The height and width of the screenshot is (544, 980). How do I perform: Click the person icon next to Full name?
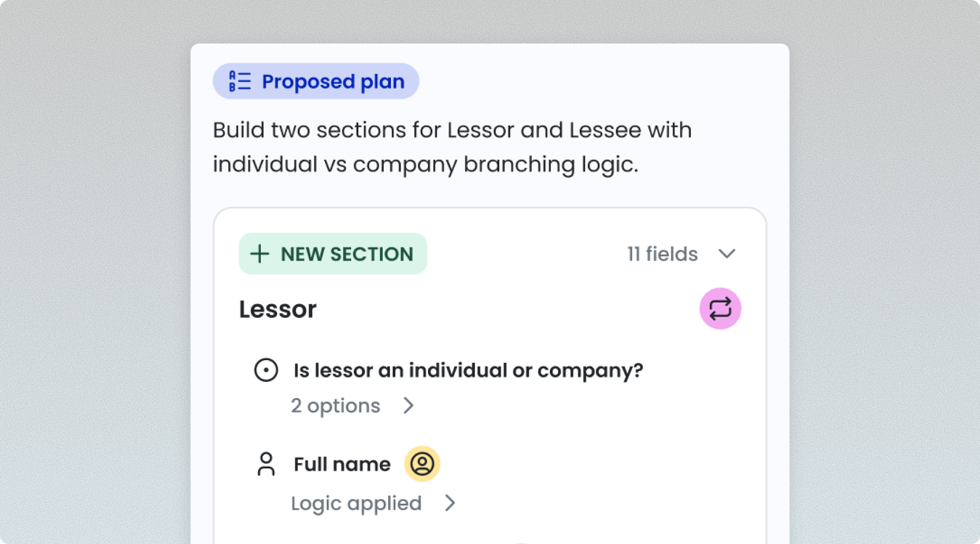coord(266,464)
